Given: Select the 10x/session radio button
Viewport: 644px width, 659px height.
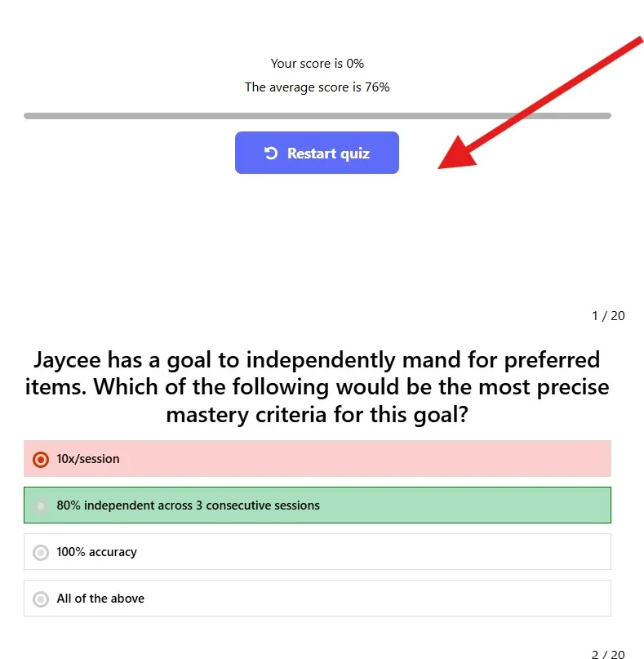Looking at the screenshot, I should click(41, 460).
